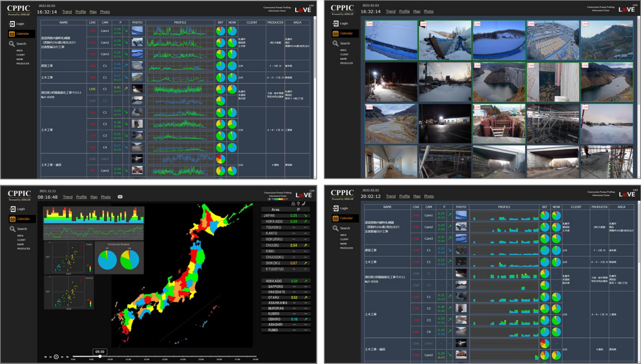Click the Calendar icon in the photo grid view
The height and width of the screenshot is (364, 641).
pyautogui.click(x=335, y=33)
